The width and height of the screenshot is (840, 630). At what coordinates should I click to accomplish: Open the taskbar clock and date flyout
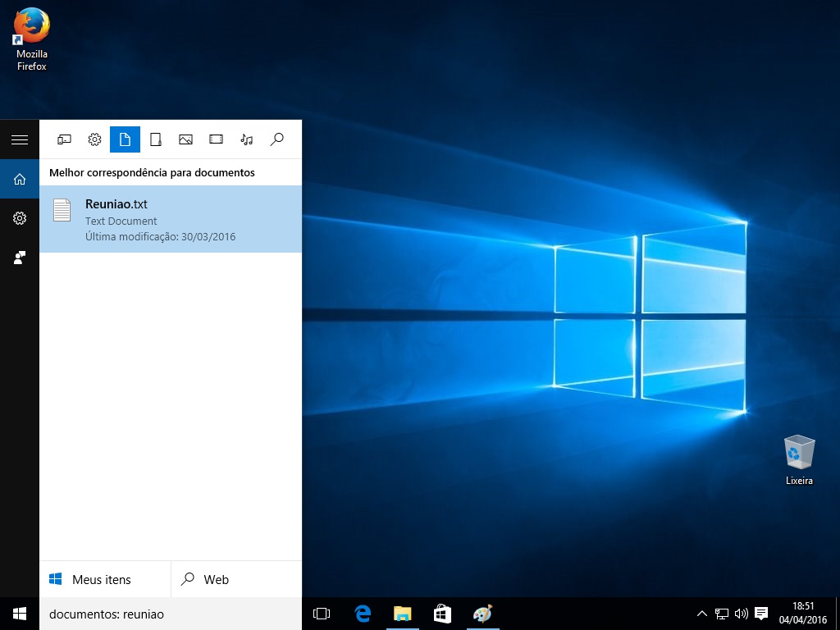803,614
